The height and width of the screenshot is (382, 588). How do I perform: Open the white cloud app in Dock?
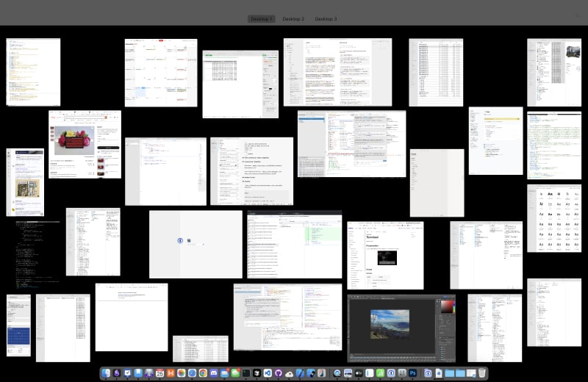(290, 373)
